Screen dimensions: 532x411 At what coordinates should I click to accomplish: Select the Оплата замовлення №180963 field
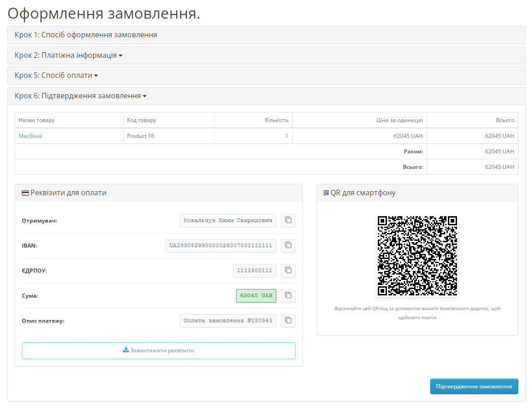228,320
